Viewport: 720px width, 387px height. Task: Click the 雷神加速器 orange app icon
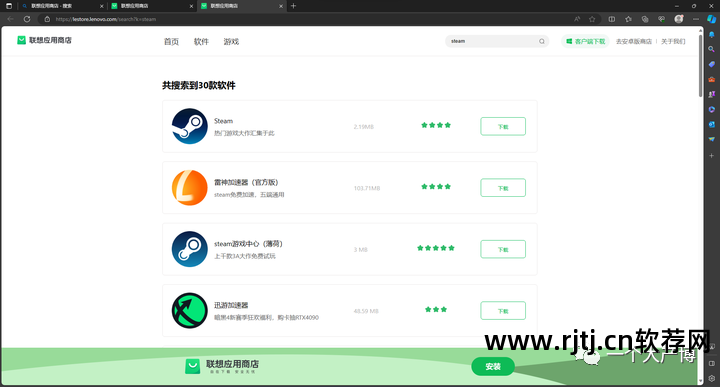(x=190, y=188)
